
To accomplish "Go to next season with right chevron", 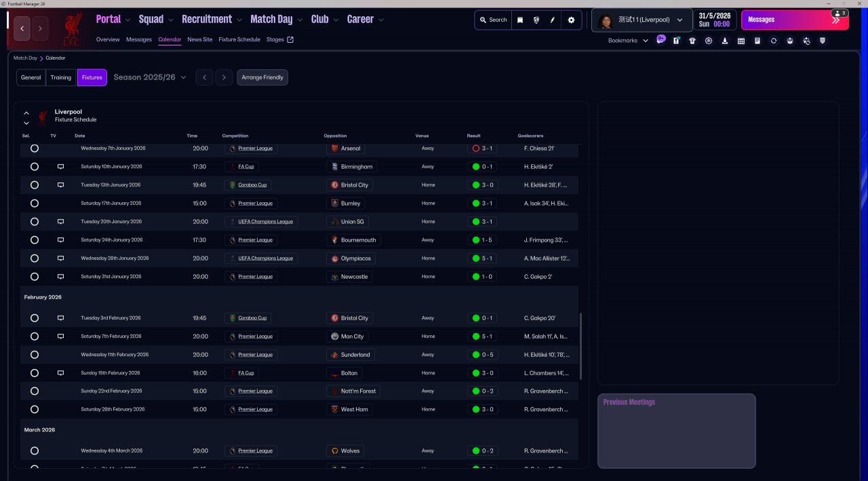I will (224, 77).
